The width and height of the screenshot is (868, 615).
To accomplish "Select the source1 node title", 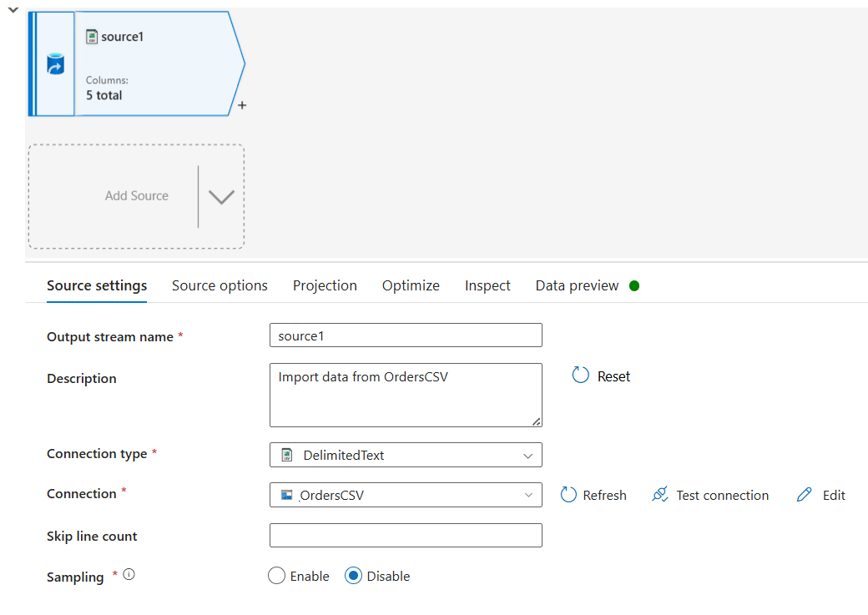I will [x=123, y=37].
